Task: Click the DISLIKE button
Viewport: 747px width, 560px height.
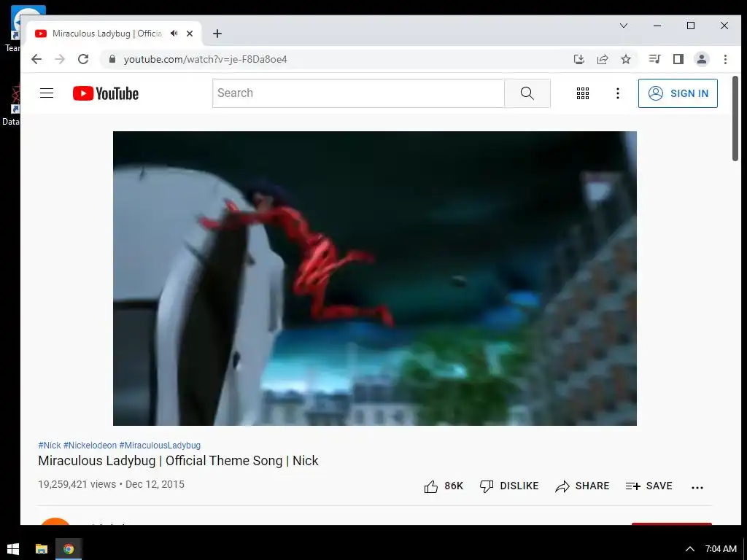Action: click(508, 486)
